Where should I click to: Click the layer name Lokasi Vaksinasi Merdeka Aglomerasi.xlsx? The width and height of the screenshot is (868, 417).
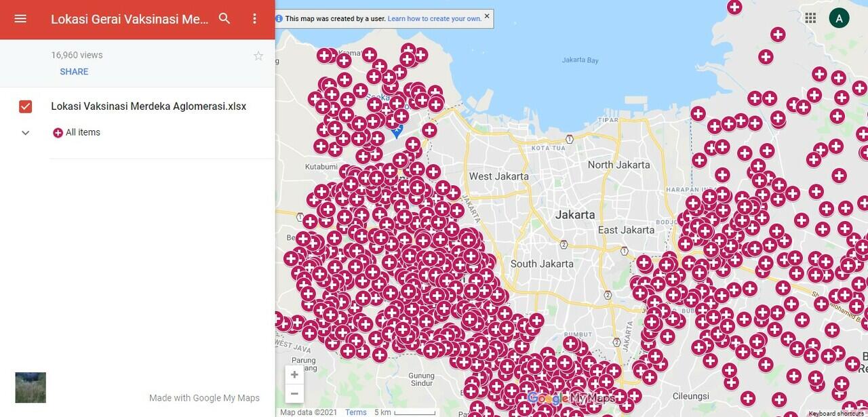pos(149,106)
